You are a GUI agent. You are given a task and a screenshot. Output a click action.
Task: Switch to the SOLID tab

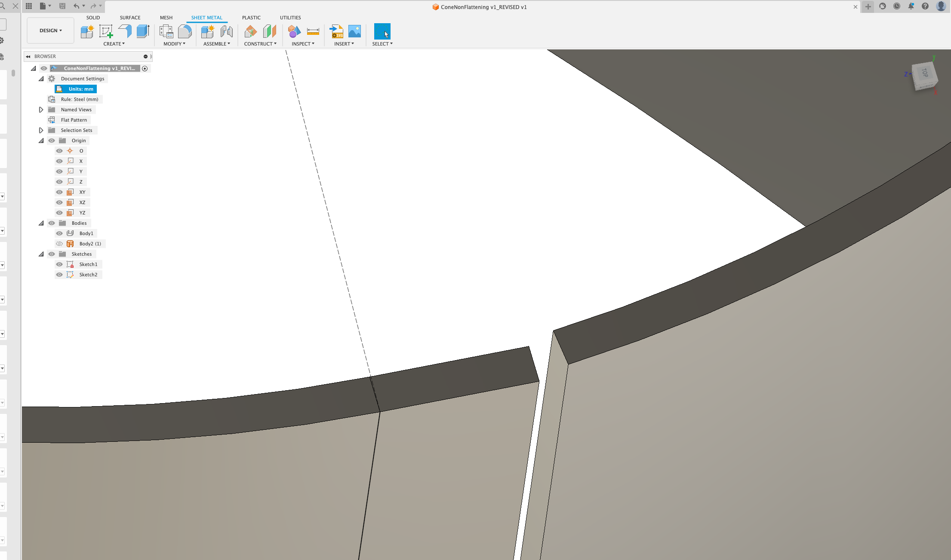93,18
